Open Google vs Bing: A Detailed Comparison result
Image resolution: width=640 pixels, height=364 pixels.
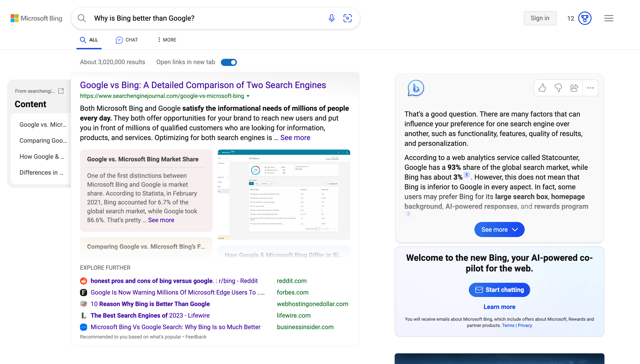203,85
